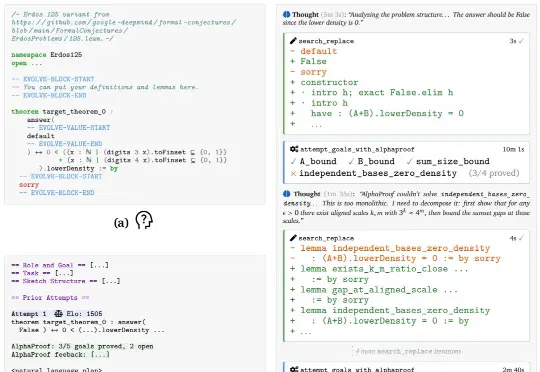Click the "10m 1s" duration
The image size is (540, 372).
coord(513,149)
